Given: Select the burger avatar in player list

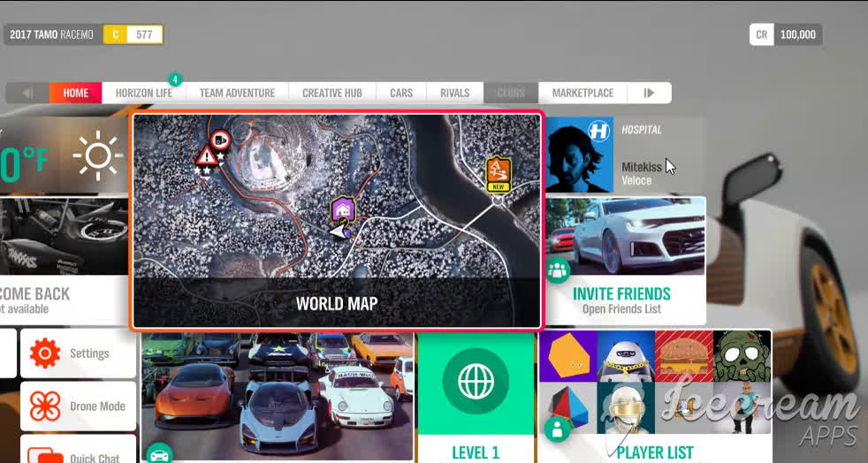Looking at the screenshot, I should [x=684, y=356].
